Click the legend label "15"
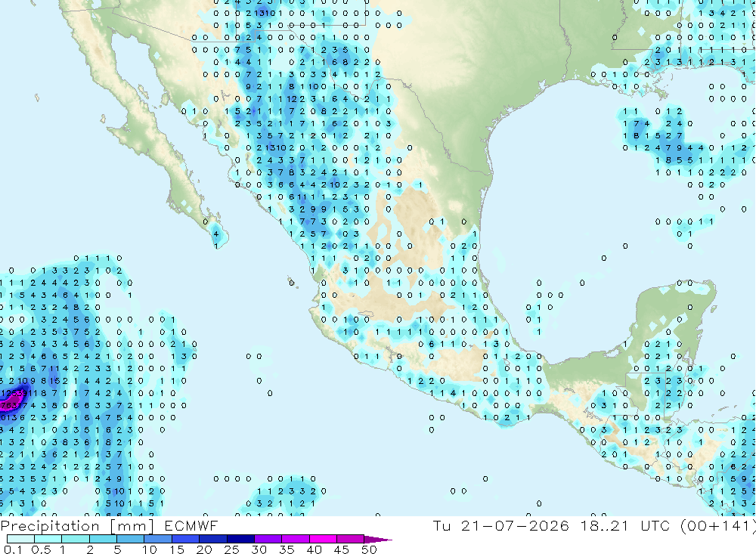Viewport: 756px width, 554px height. [177, 549]
